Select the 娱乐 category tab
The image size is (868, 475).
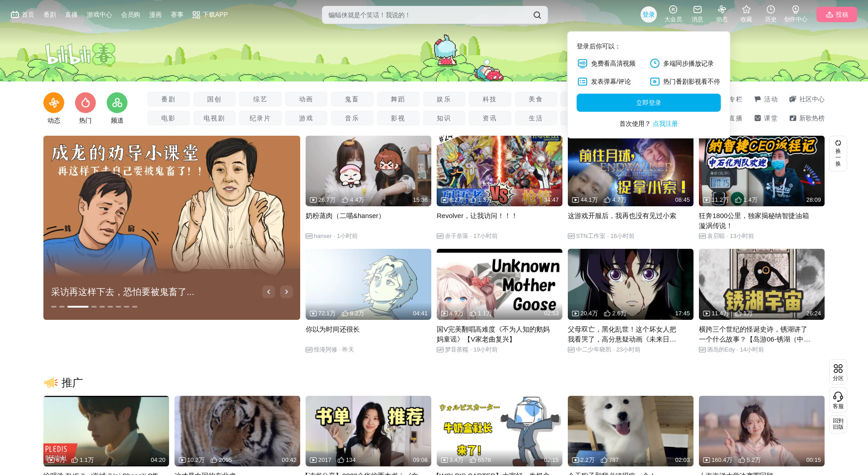tap(444, 99)
